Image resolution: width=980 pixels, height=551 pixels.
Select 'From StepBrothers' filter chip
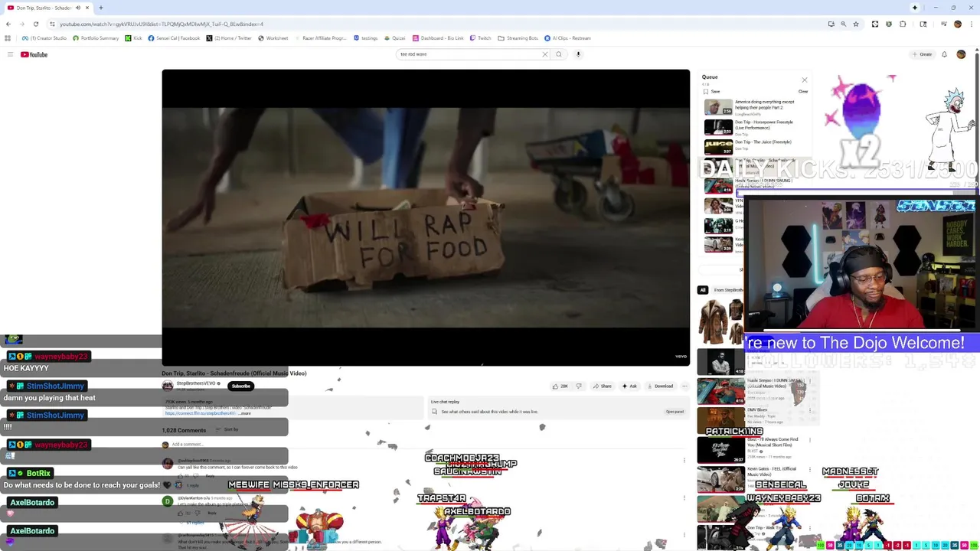[x=728, y=290]
